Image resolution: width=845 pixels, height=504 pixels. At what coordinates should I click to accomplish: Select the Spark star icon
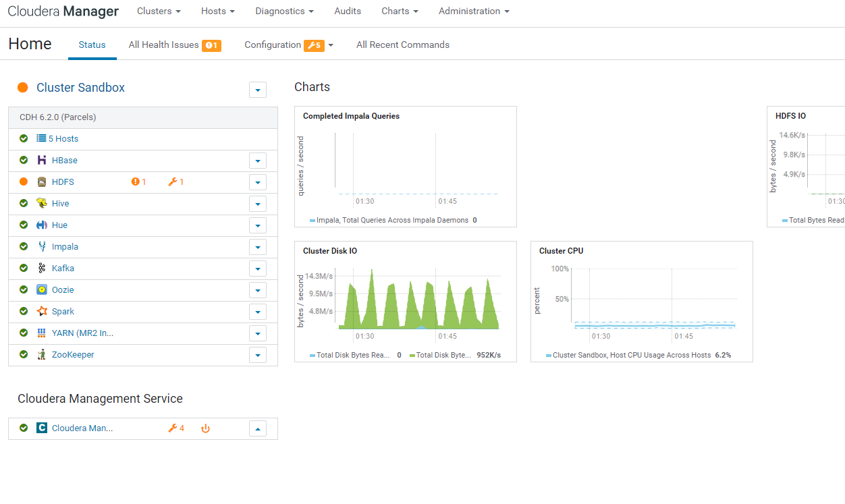coord(43,311)
